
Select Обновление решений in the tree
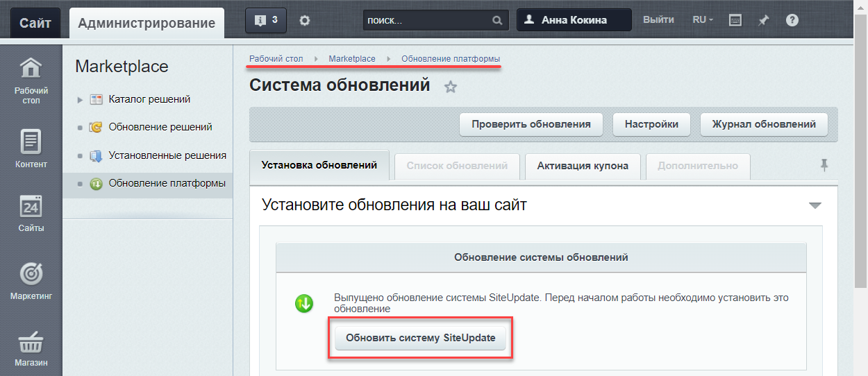point(160,127)
